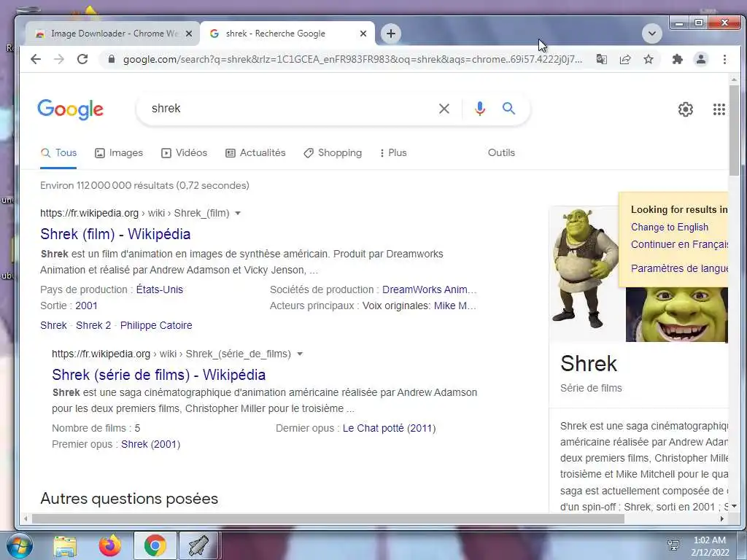Image resolution: width=747 pixels, height=560 pixels.
Task: Click the Google logo
Action: coord(71,109)
